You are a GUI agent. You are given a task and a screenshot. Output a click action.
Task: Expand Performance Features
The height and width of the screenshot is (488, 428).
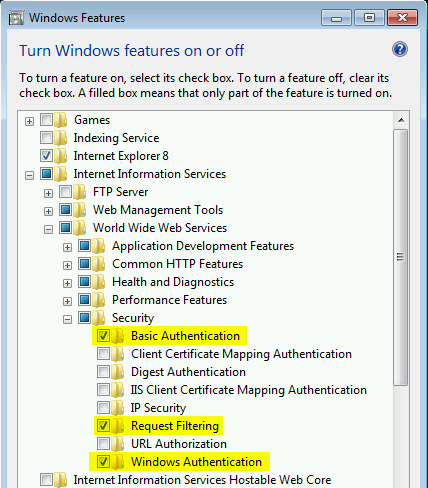pos(67,301)
